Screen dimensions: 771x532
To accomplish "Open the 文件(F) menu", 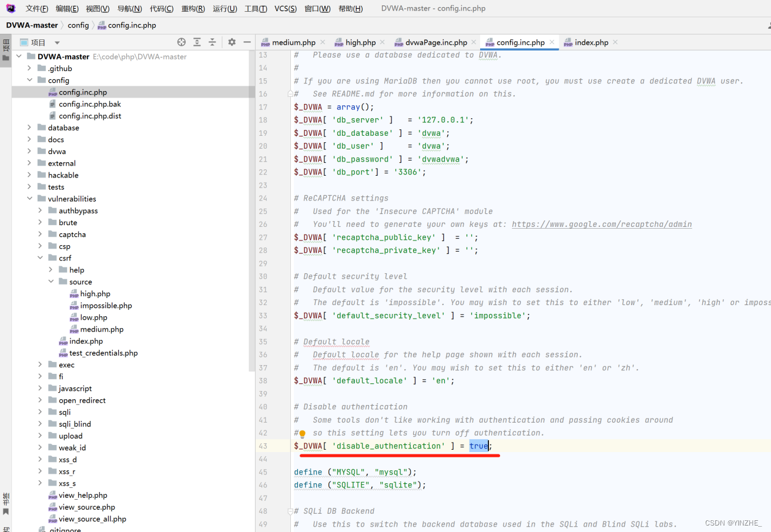I will pyautogui.click(x=36, y=9).
